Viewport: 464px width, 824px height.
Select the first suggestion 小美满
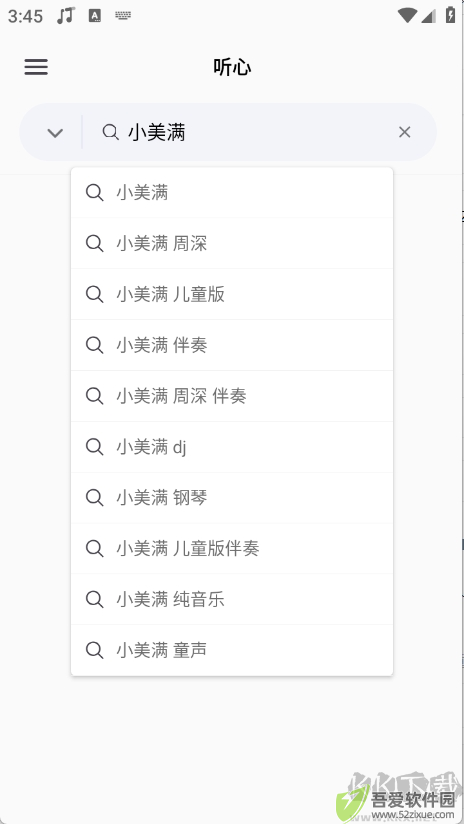click(x=232, y=193)
